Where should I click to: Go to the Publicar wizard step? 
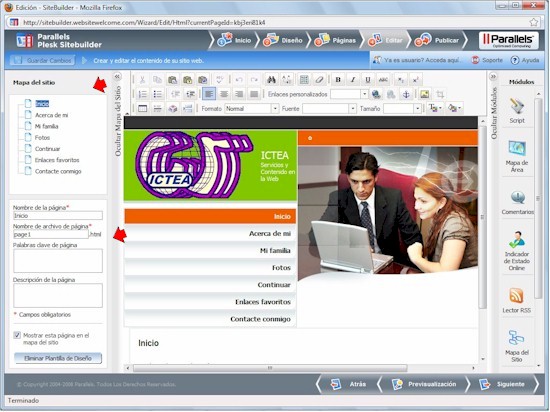tap(437, 40)
